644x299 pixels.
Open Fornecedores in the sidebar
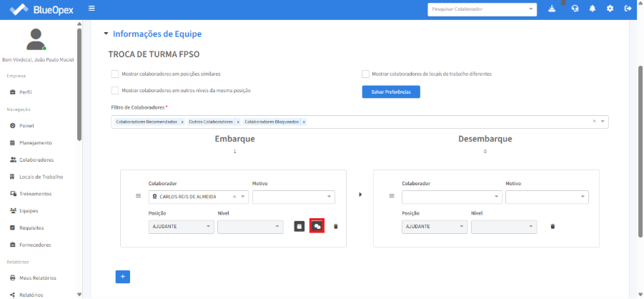tap(35, 245)
